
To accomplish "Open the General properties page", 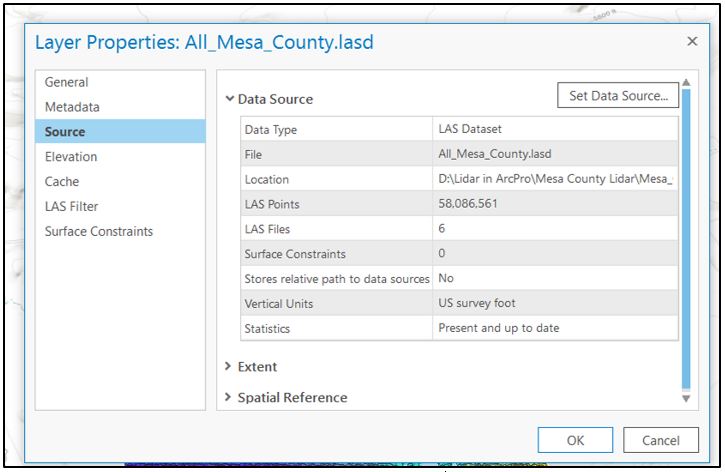I will (120, 82).
